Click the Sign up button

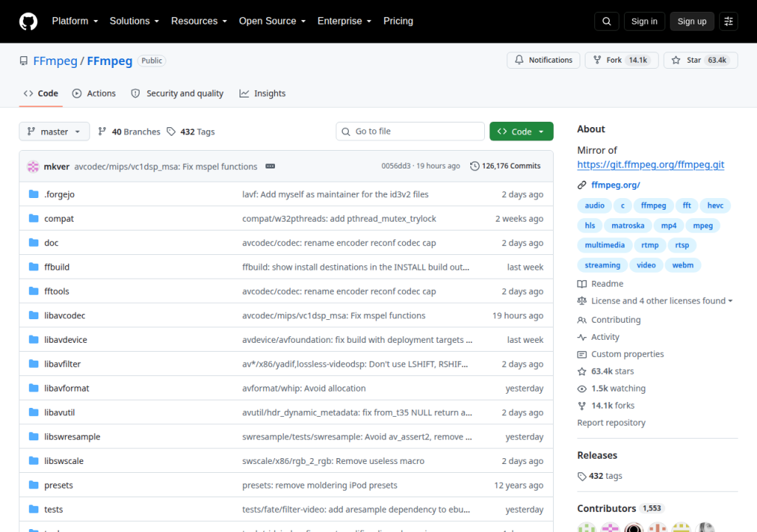[x=692, y=21]
